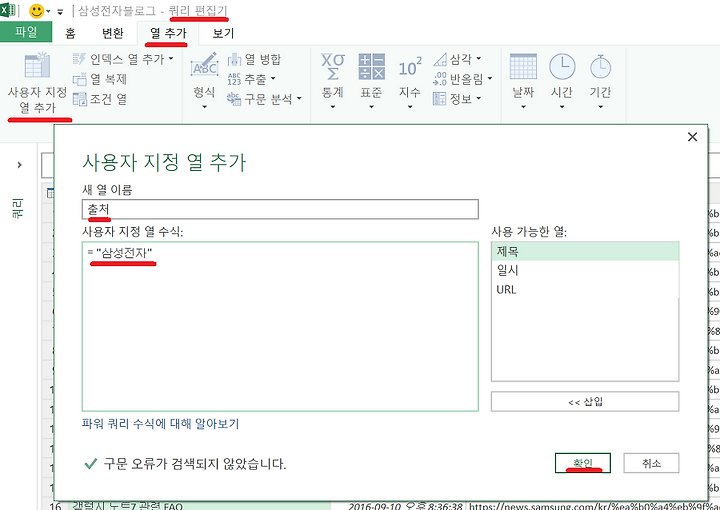Image resolution: width=720 pixels, height=510 pixels.
Task: Click the Date (날짜) calendar icon
Action: [523, 67]
